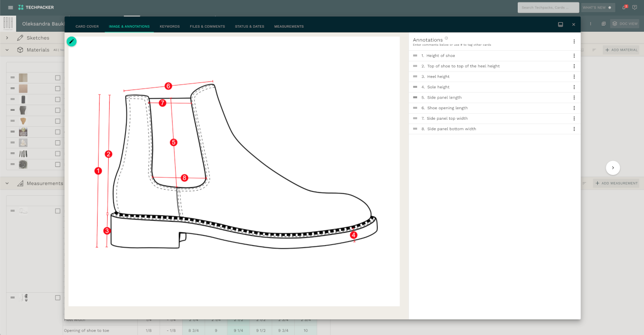Open options menu for Heel height annotation
Image resolution: width=644 pixels, height=335 pixels.
point(574,76)
